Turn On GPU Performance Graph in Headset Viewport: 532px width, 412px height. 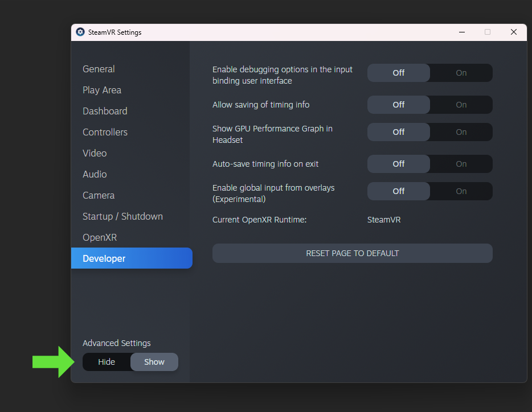pyautogui.click(x=461, y=132)
